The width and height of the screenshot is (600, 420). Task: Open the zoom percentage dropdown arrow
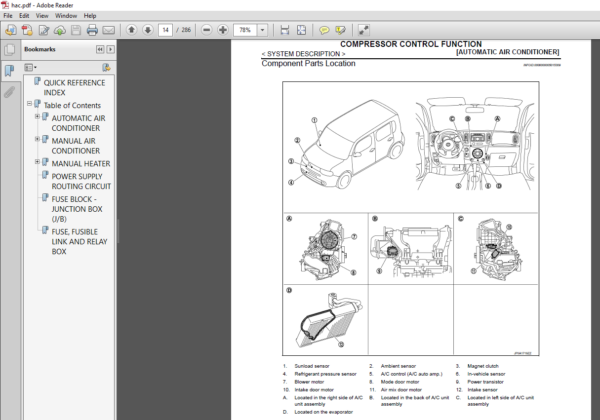tap(262, 30)
